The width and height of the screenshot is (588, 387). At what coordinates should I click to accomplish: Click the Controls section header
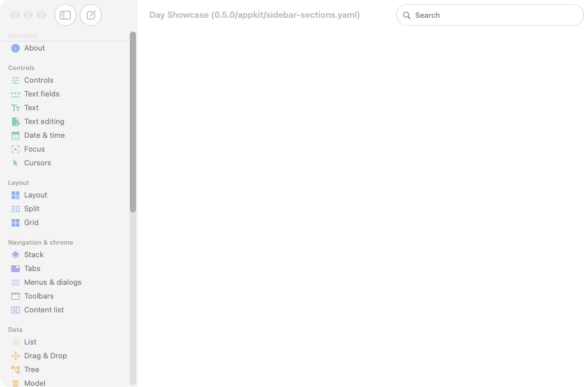[x=21, y=68]
